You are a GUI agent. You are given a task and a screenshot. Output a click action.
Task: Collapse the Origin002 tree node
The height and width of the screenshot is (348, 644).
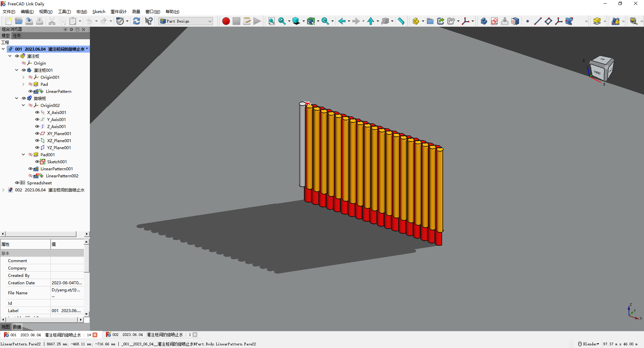coord(23,105)
